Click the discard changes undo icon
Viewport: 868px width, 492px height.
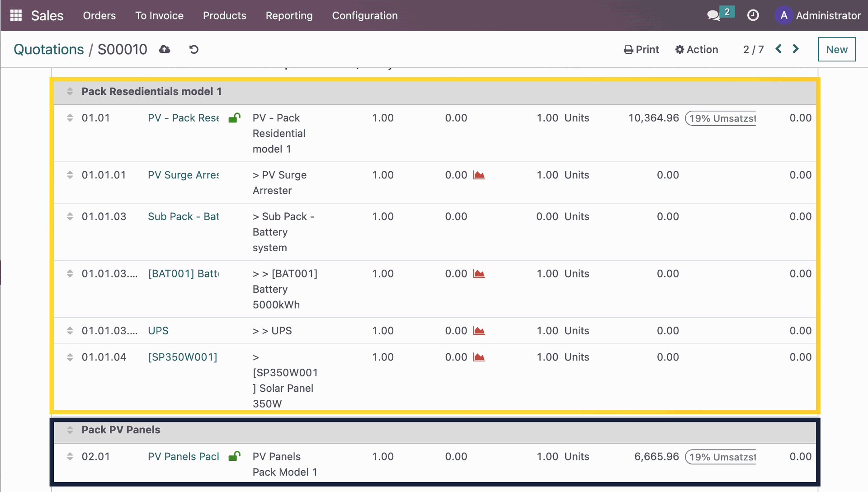(x=194, y=49)
